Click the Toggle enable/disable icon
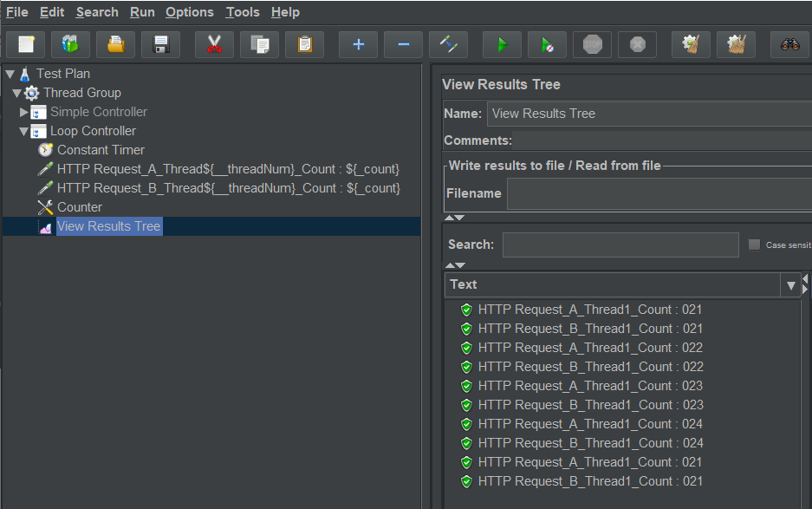 [x=449, y=44]
